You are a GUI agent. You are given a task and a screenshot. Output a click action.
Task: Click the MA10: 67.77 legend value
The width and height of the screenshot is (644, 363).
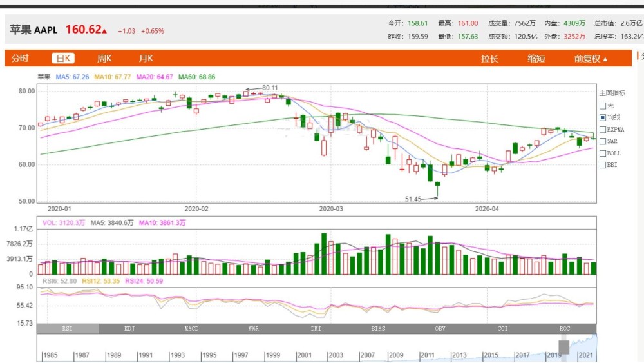(113, 77)
